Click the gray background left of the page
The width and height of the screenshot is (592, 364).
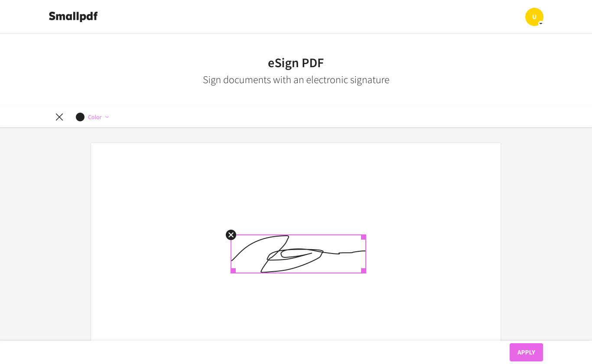[x=45, y=234]
